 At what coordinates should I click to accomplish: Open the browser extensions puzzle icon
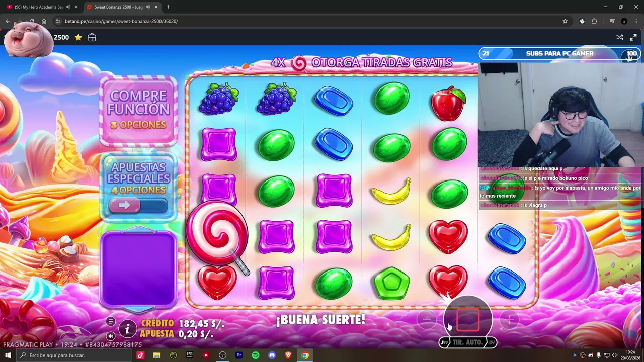[594, 21]
